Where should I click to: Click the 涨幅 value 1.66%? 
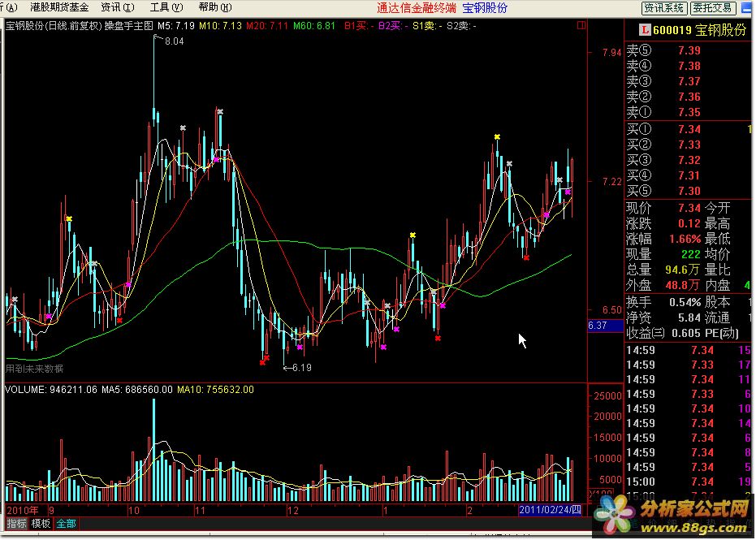(685, 239)
